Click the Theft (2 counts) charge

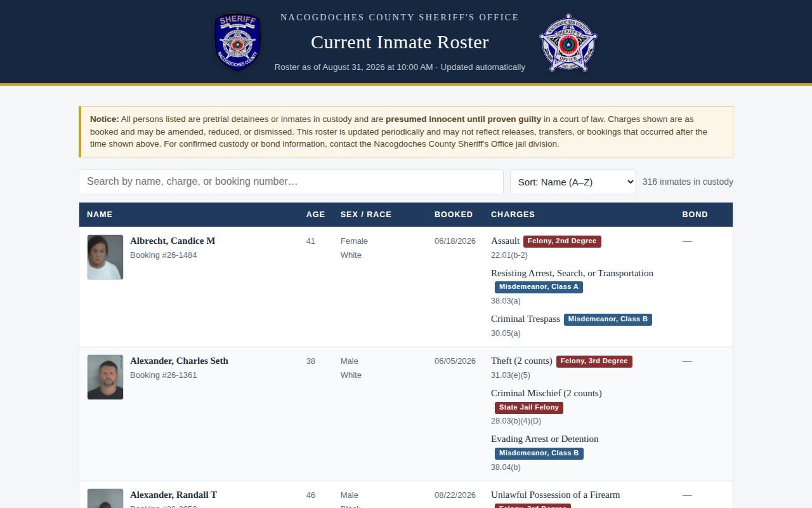[x=521, y=361]
